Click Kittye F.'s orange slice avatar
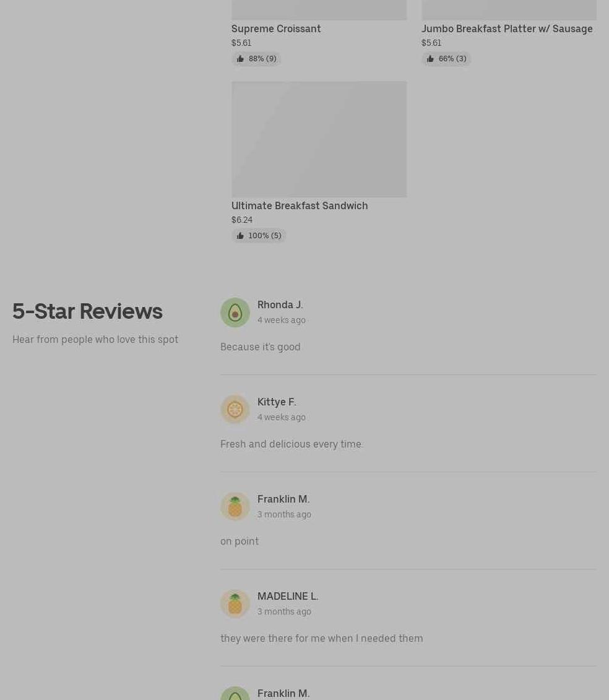The width and height of the screenshot is (609, 700). 235,409
